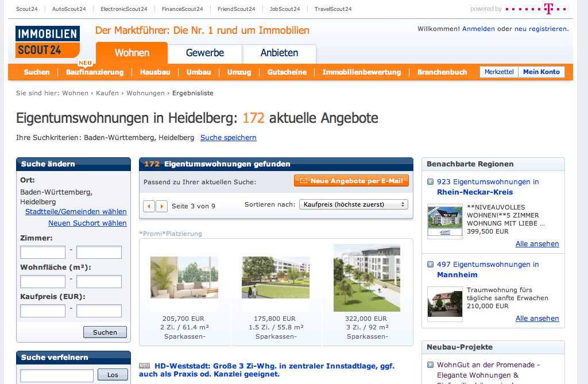Open the Sortieren nach dropdown
The height and width of the screenshot is (384, 588).
(x=354, y=204)
